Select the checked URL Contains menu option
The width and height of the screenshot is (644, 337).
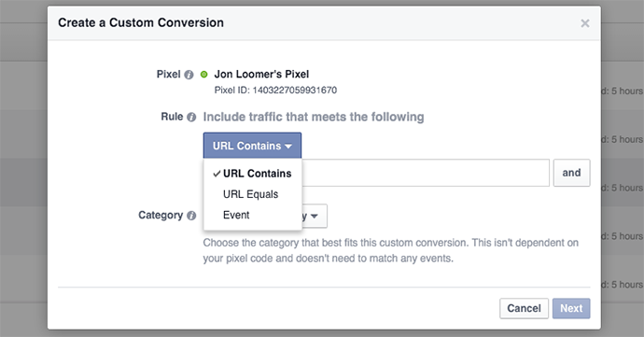(x=253, y=174)
